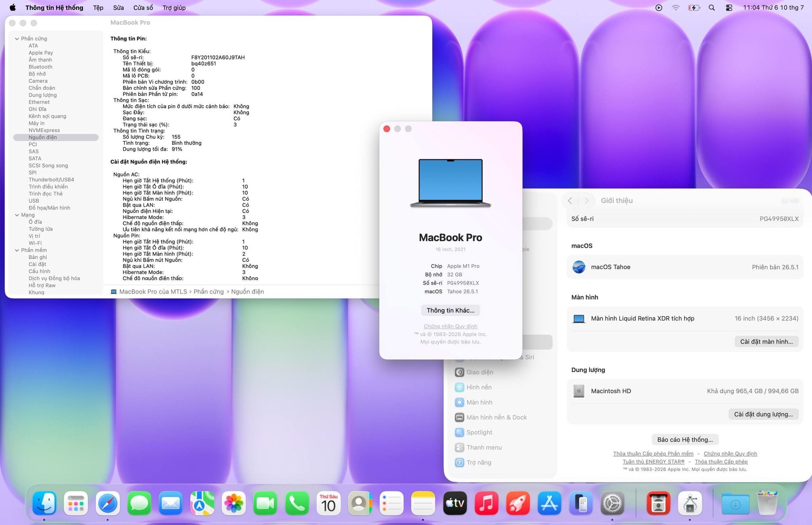This screenshot has width=812, height=525.
Task: Open the Sửa menu
Action: click(x=118, y=8)
